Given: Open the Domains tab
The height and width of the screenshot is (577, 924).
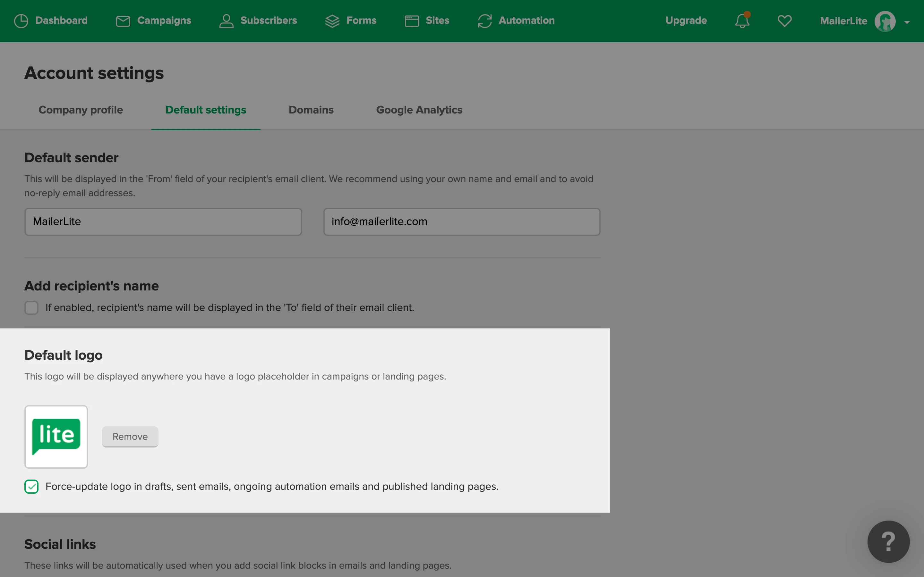Looking at the screenshot, I should (311, 110).
